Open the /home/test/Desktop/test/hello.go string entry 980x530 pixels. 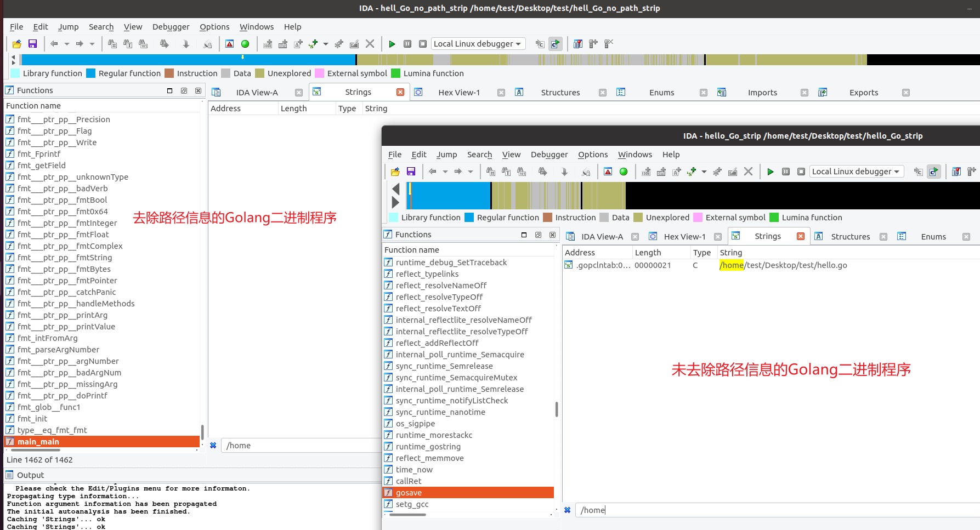[x=783, y=265]
